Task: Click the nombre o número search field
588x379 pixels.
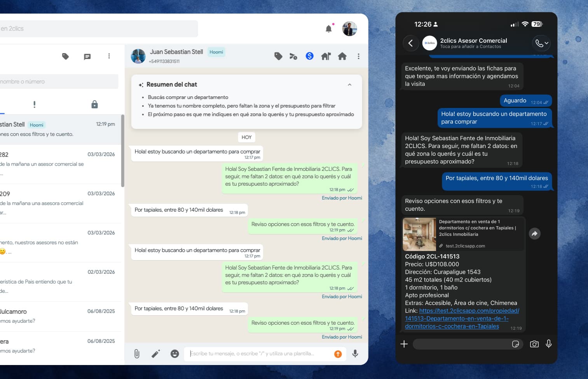Action: pos(59,82)
